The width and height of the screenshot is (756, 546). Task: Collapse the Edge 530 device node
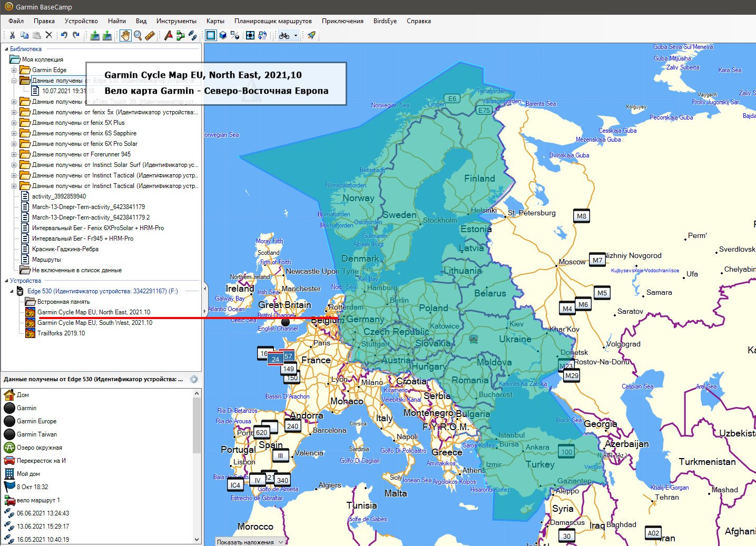pos(12,291)
